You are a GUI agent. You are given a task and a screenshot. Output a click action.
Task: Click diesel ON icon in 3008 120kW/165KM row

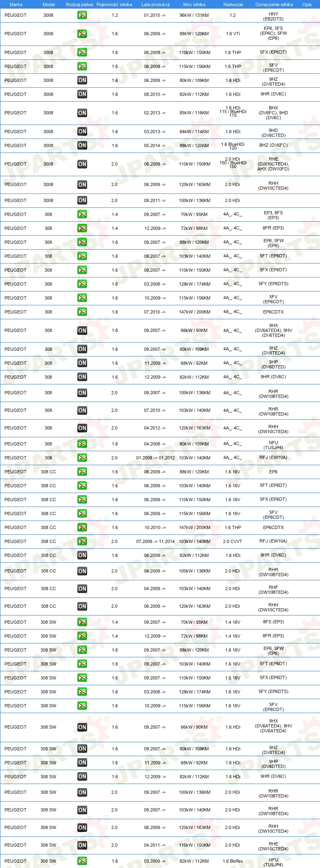point(82,184)
